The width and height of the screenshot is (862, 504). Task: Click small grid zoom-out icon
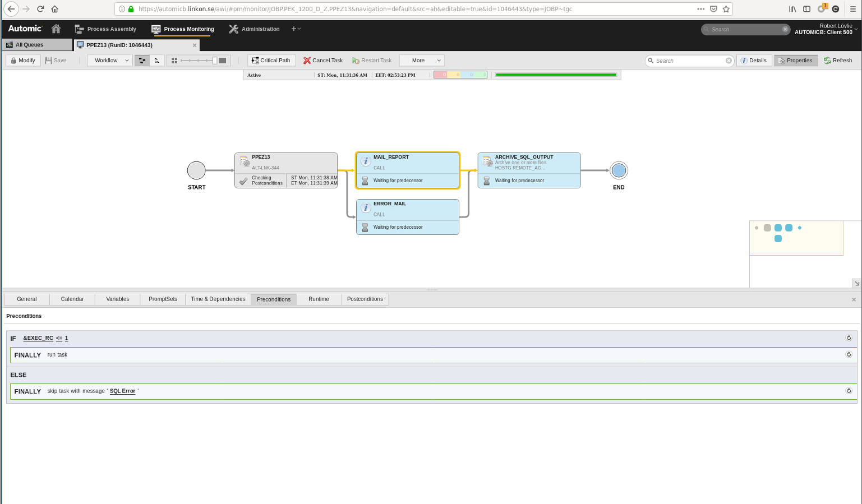point(174,61)
